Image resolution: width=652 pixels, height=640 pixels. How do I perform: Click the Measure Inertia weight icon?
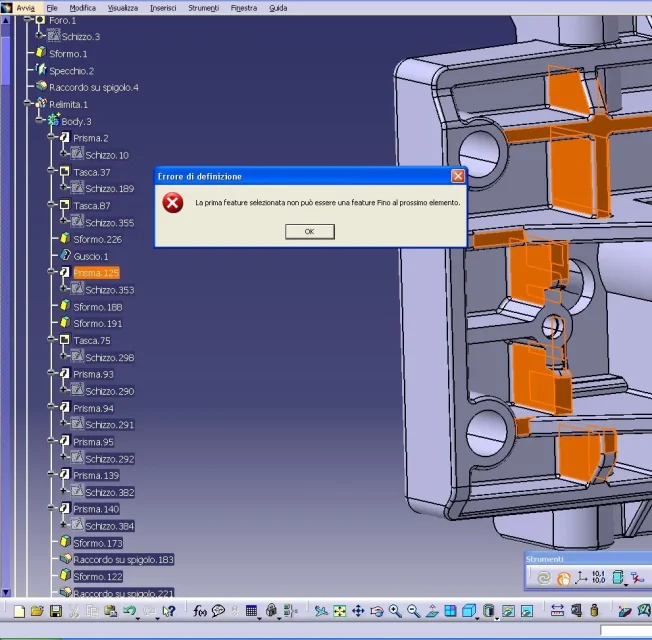594,610
